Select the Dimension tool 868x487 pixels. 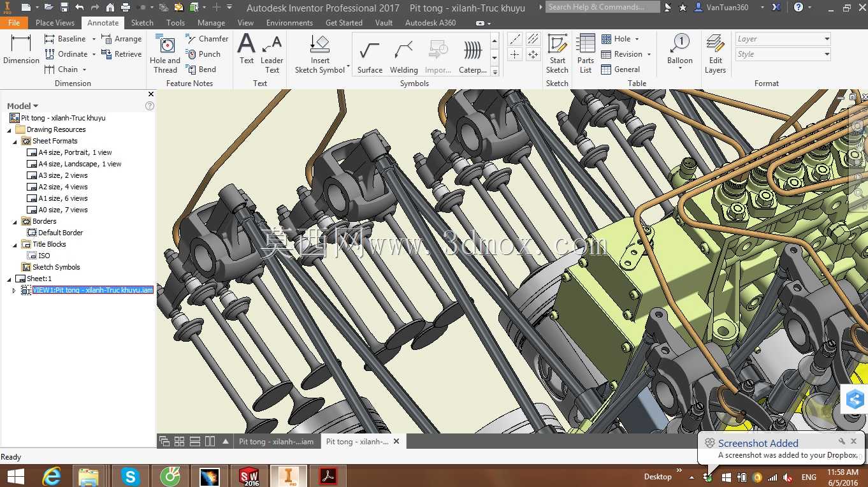[21, 50]
